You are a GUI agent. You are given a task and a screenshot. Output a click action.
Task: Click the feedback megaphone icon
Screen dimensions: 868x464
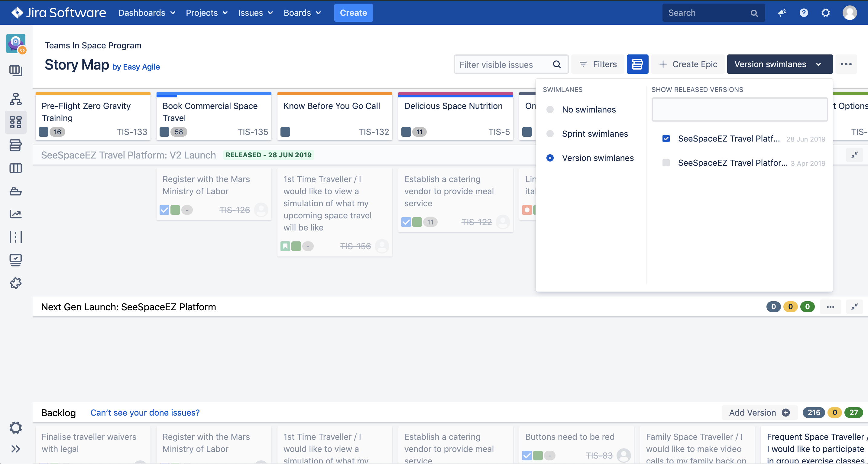pos(782,13)
